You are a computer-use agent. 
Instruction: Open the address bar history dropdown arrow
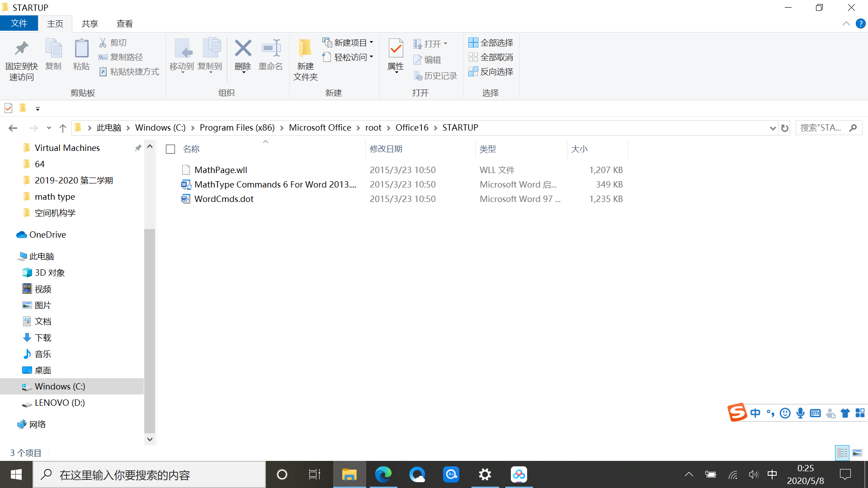point(773,128)
